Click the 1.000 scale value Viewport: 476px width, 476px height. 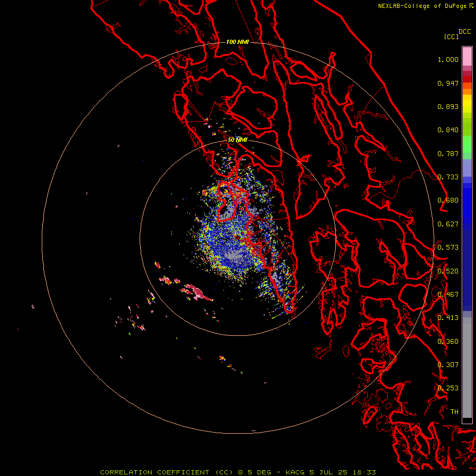point(448,59)
